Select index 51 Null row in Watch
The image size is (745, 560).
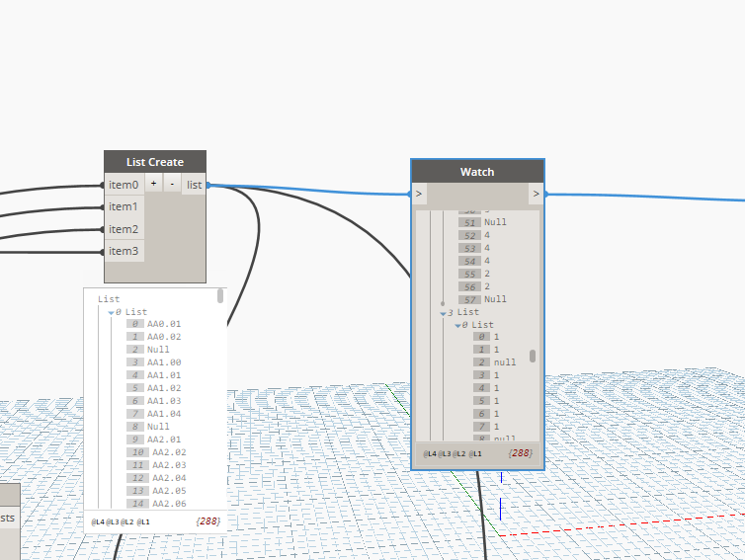coord(482,222)
